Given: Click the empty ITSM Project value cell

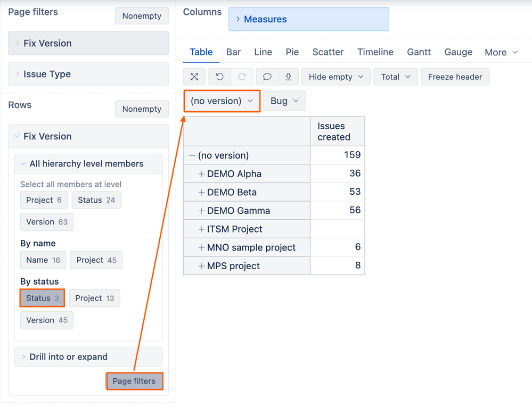Looking at the screenshot, I should click(x=337, y=229).
